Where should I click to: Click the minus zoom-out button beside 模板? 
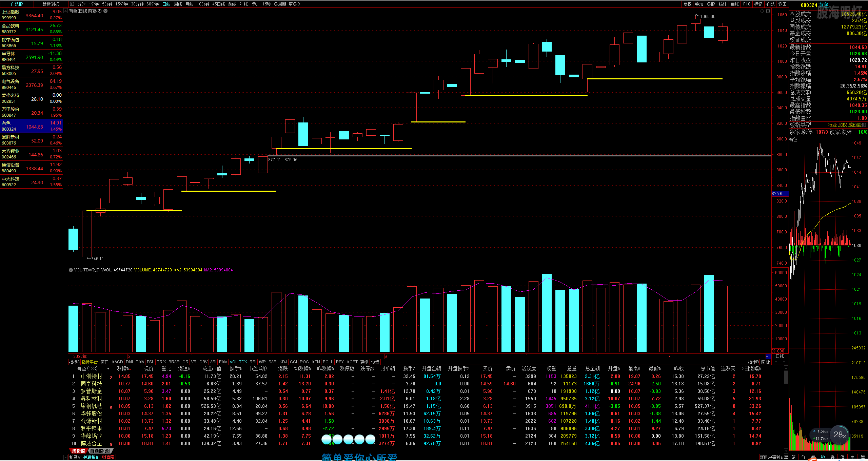[x=784, y=362]
